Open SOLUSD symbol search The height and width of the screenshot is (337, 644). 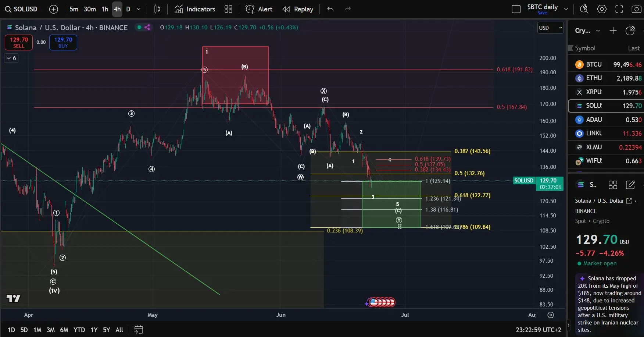point(21,9)
